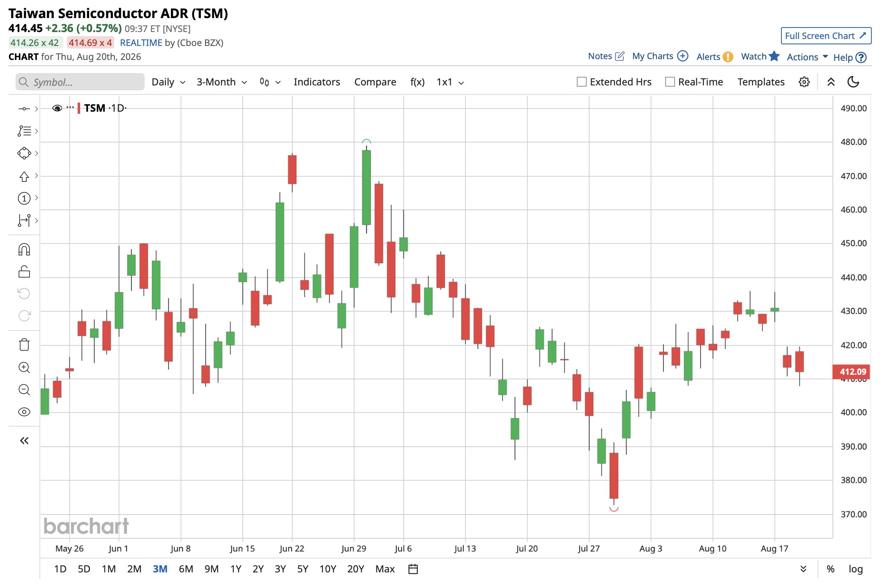Toggle TSM series visibility eye
The image size is (880, 588).
pyautogui.click(x=57, y=108)
